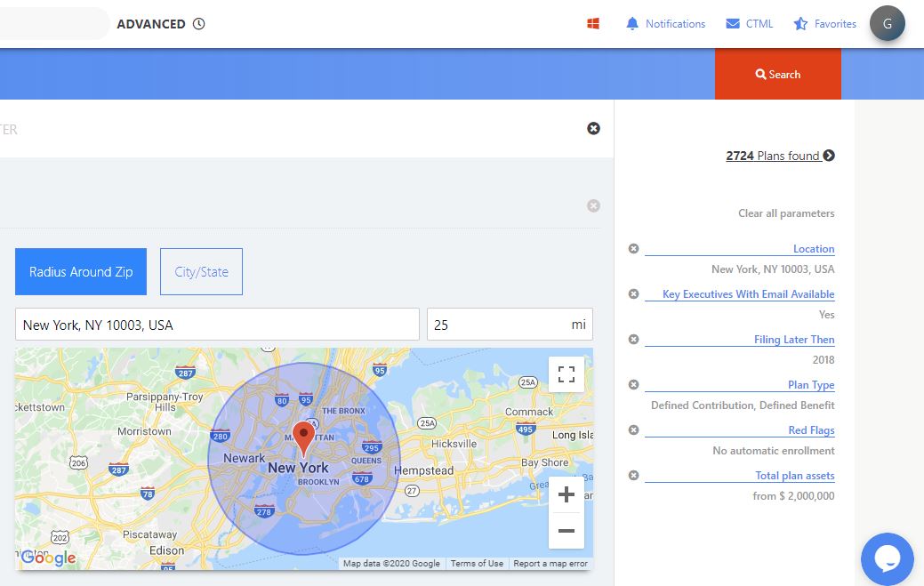The image size is (924, 586).
Task: Remove the Total plan assets filter
Action: [x=633, y=476]
